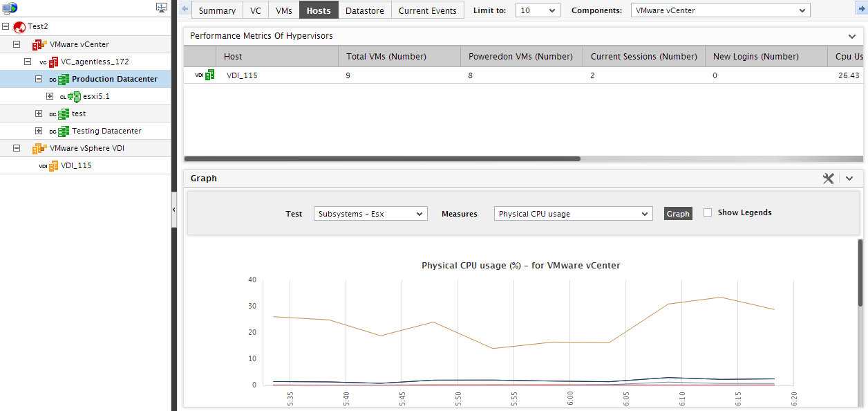Viewport: 868px width, 411px height.
Task: Click the horizontal scrollbar under the metrics table
Action: click(382, 158)
